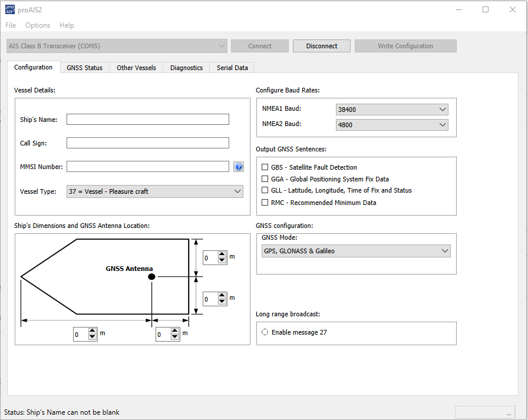Open the Diagnostics tab
Viewport: 528px width, 420px height.
point(187,68)
